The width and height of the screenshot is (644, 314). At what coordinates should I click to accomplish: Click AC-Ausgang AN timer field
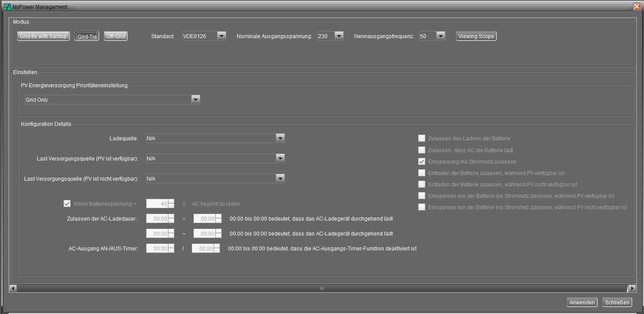(x=157, y=248)
